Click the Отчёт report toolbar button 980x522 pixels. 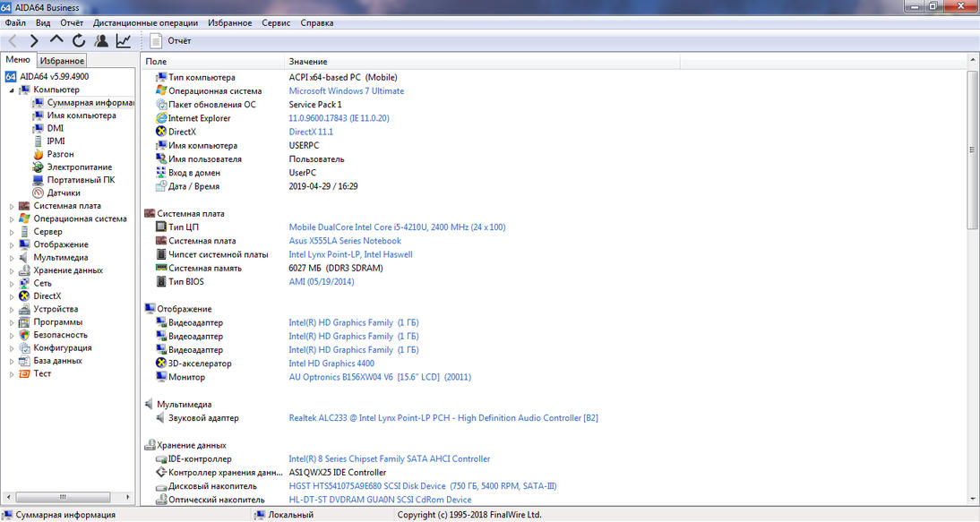point(170,40)
